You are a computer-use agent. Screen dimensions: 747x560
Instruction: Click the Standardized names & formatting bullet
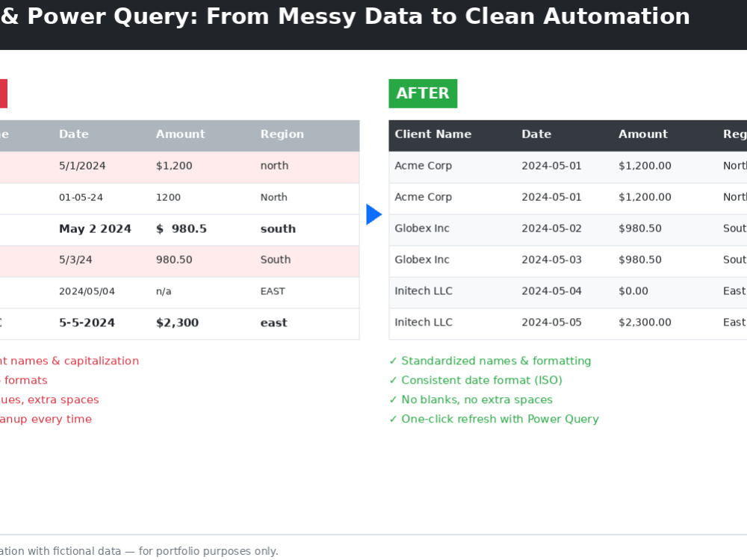490,361
